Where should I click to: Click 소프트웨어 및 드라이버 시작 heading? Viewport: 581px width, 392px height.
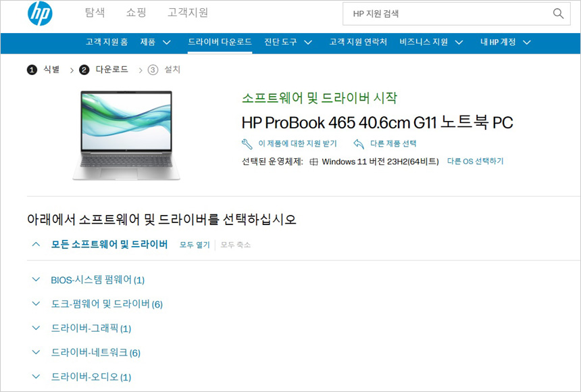320,97
